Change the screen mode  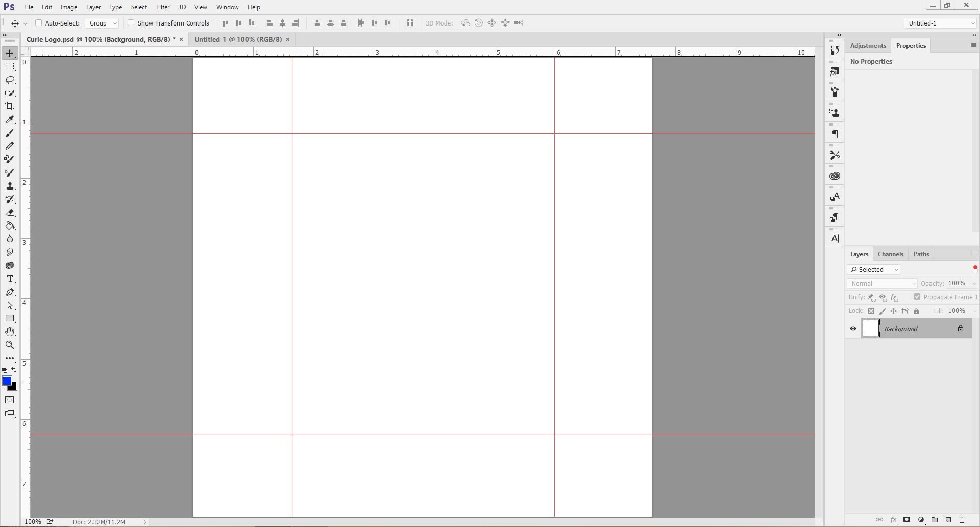[10, 413]
